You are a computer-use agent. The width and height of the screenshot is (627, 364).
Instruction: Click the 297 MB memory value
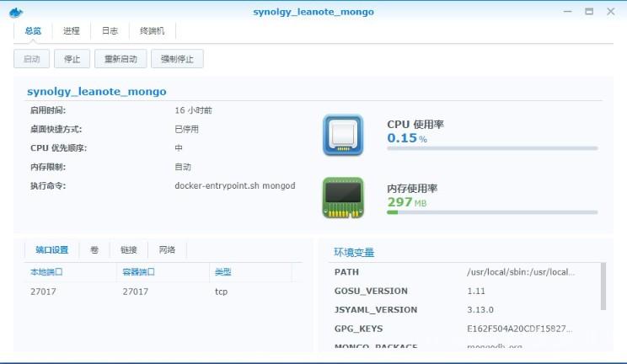(x=407, y=202)
